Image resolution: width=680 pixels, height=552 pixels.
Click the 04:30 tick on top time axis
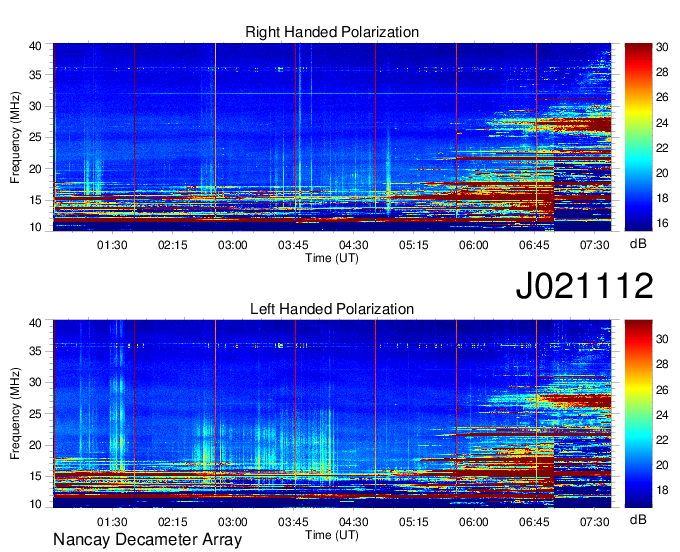pos(353,245)
